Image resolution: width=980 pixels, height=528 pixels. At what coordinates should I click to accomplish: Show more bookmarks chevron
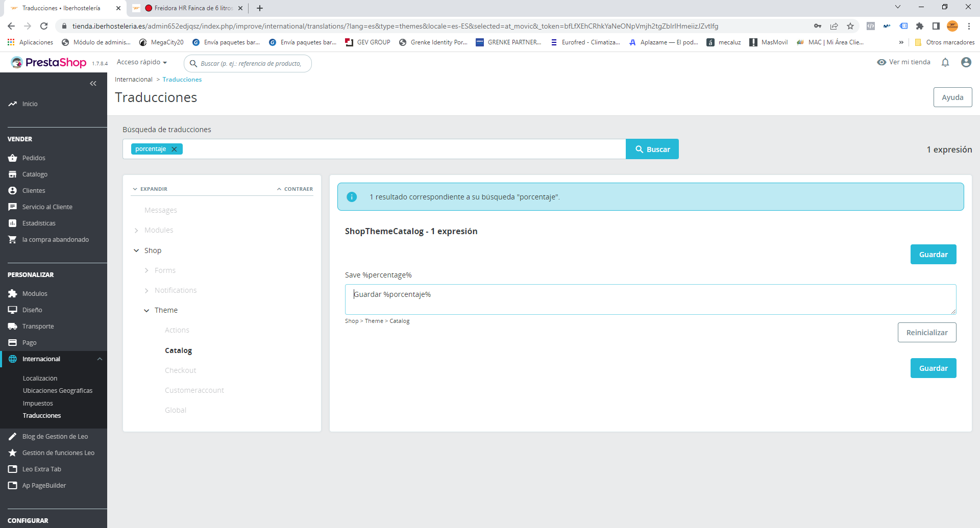coord(901,42)
